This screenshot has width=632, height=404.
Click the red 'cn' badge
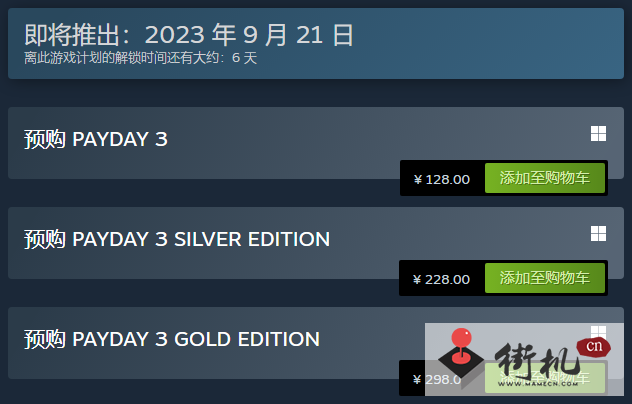point(596,347)
